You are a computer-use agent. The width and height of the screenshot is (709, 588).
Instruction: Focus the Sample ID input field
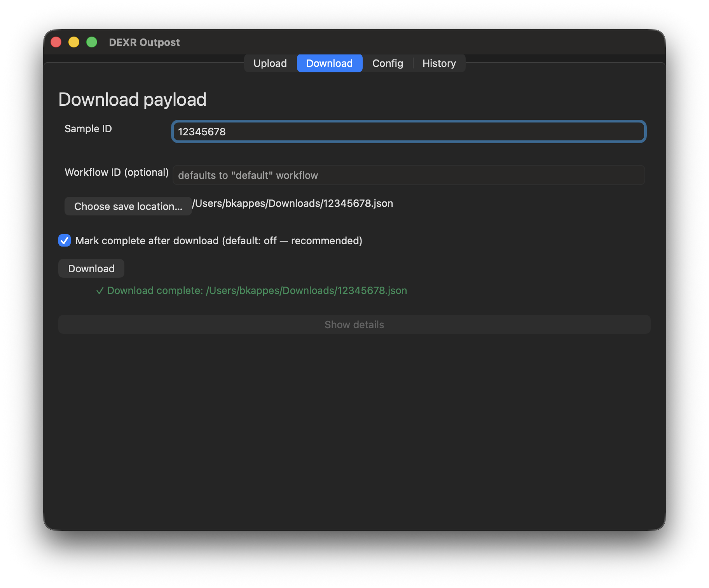click(x=409, y=131)
